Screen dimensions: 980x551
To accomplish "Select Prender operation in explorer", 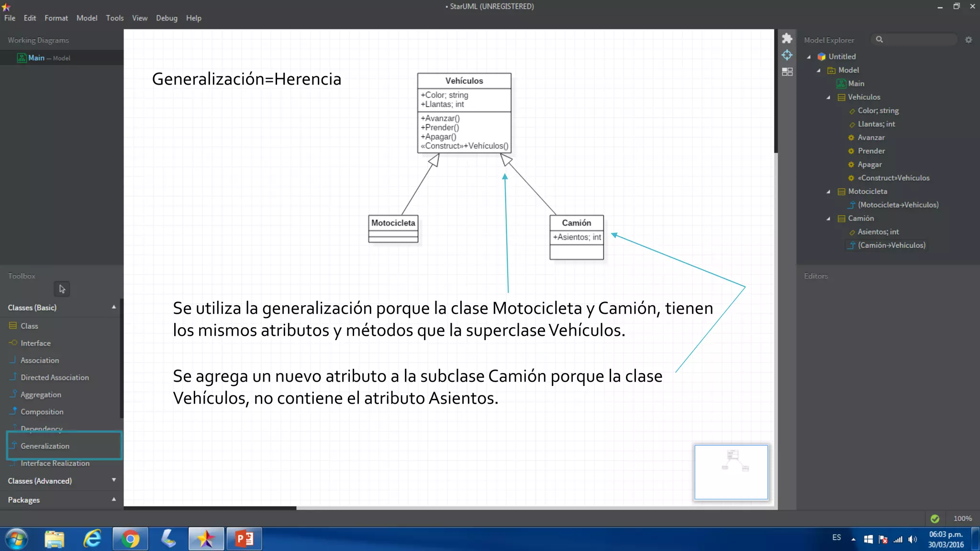I will point(867,151).
